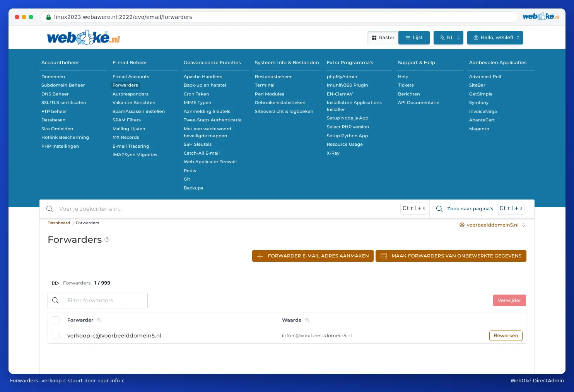Screen dimensions: 574x392
Task: Open Autoresponders menu item
Action: [x=130, y=94]
